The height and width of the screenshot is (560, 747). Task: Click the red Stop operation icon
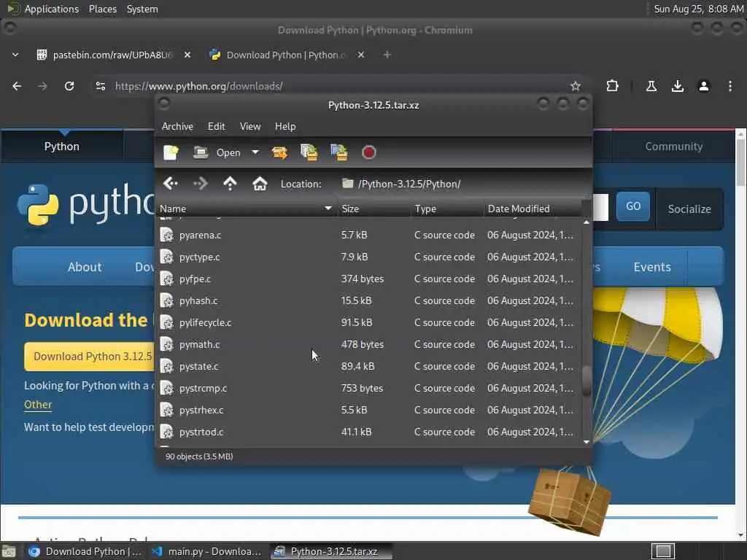[368, 152]
